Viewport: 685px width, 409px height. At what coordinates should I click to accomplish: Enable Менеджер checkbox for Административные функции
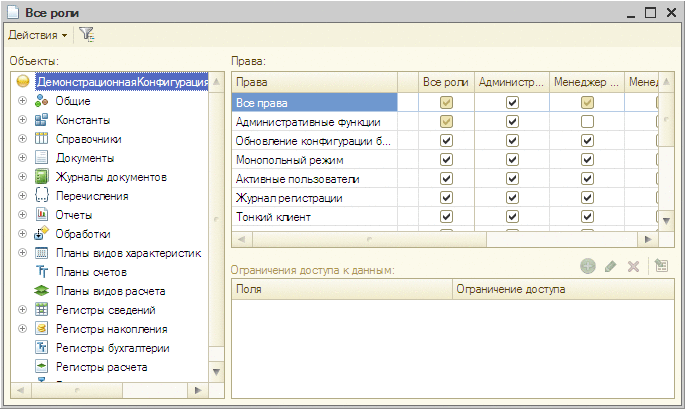(587, 122)
